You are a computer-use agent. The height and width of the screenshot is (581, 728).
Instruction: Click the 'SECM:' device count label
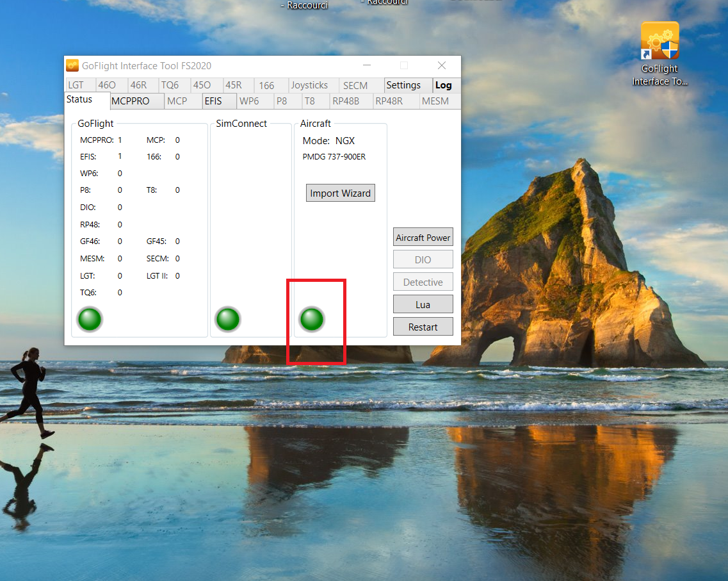pyautogui.click(x=158, y=259)
